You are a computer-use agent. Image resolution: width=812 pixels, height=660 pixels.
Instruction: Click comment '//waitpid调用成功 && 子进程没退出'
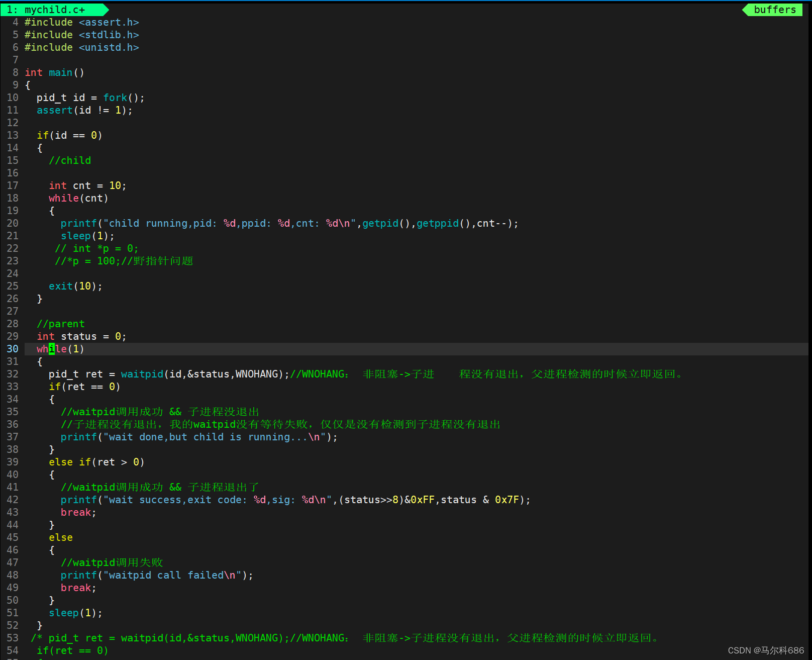click(x=160, y=412)
